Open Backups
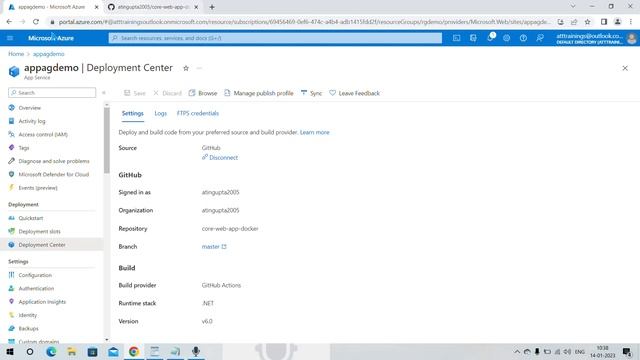The width and height of the screenshot is (640, 360). pos(28,329)
